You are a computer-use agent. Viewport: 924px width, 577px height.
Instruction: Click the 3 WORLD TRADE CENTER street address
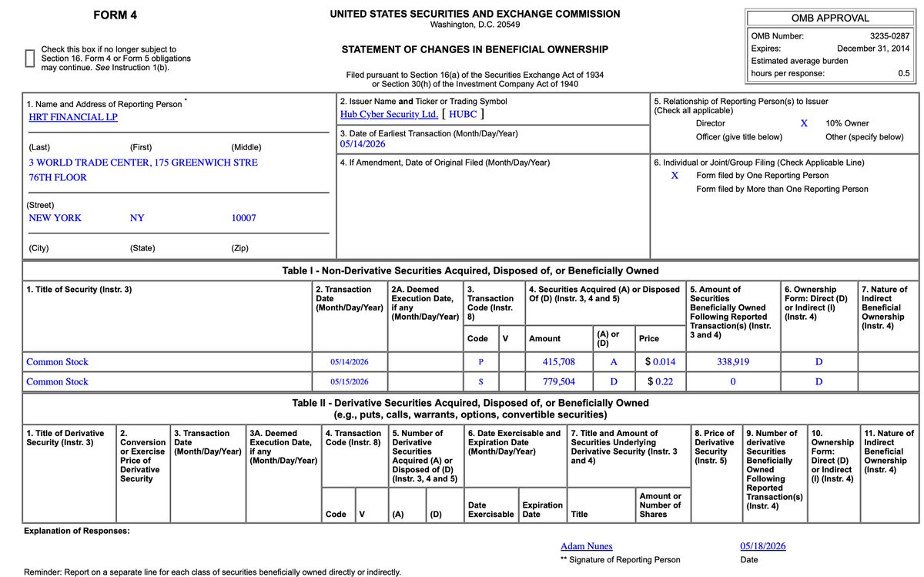[143, 163]
